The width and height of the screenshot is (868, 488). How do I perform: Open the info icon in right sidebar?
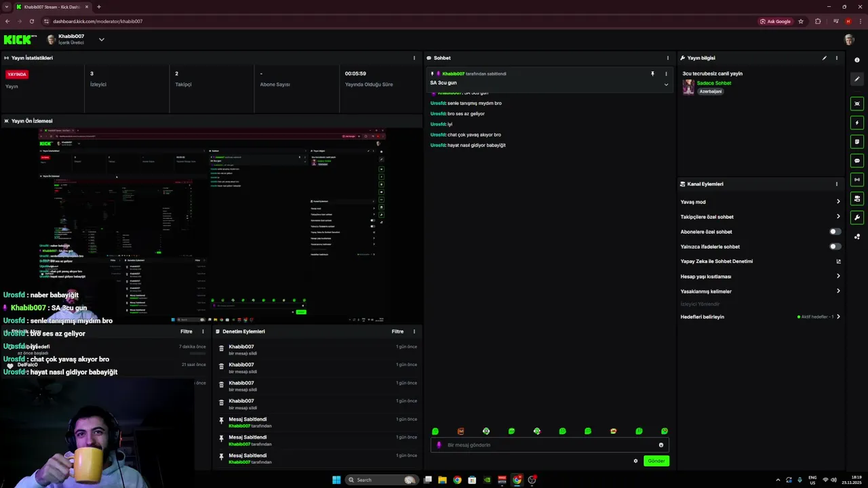coord(857,60)
